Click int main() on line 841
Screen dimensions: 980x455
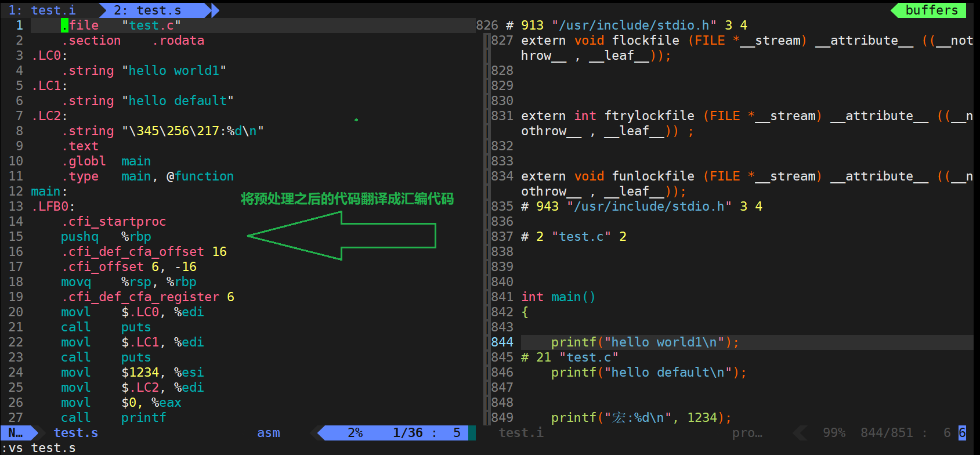[x=558, y=297]
